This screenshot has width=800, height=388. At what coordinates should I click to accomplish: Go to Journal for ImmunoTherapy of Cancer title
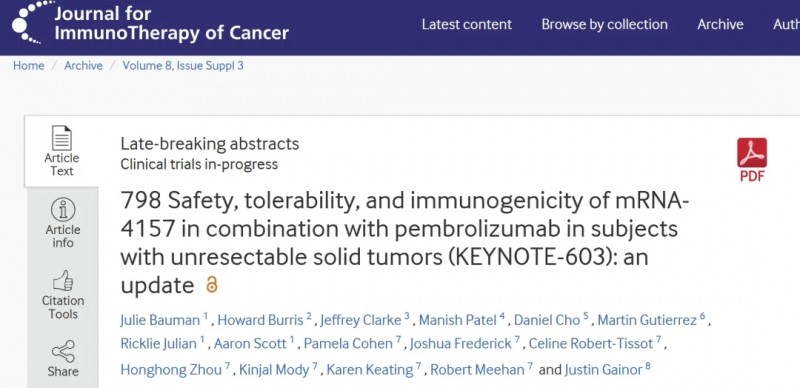pyautogui.click(x=171, y=23)
